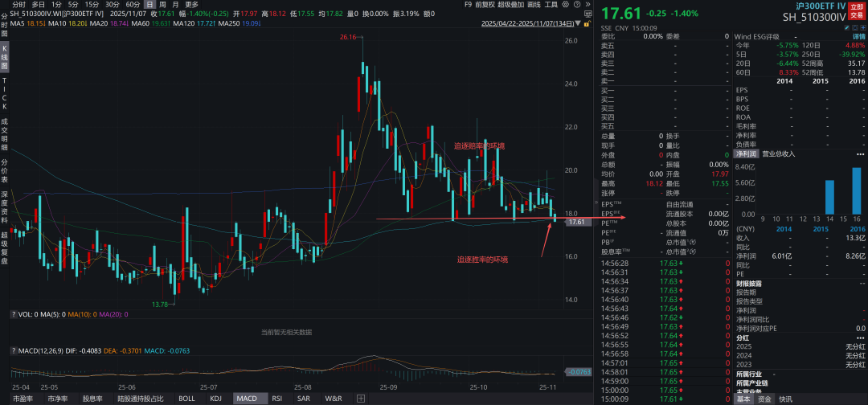This screenshot has height=405, width=868.
Task: Switch indicator to RSI
Action: [x=276, y=399]
